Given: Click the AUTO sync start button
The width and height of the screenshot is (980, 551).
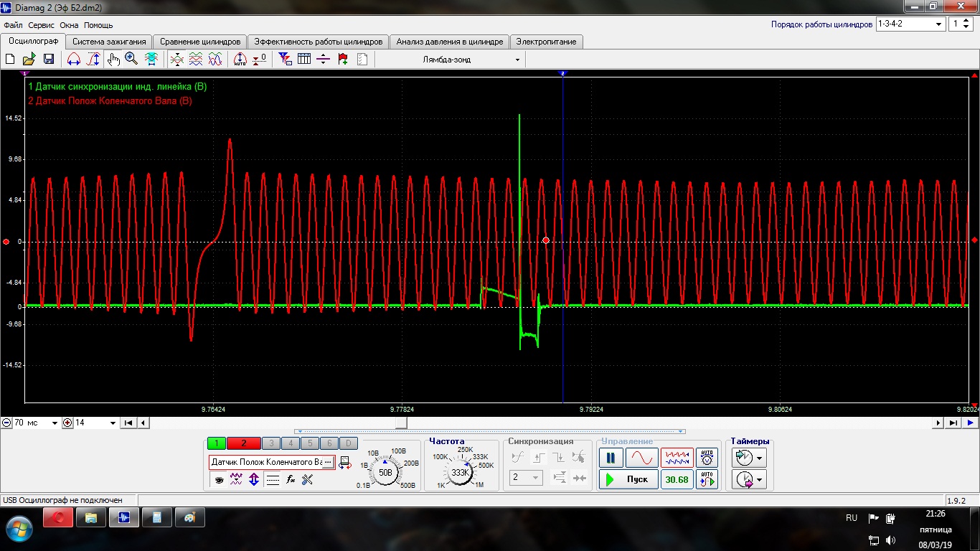Looking at the screenshot, I should coord(707,479).
